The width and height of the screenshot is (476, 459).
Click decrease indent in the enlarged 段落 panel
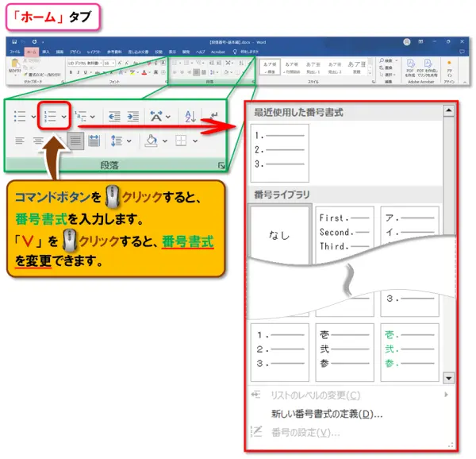click(114, 117)
